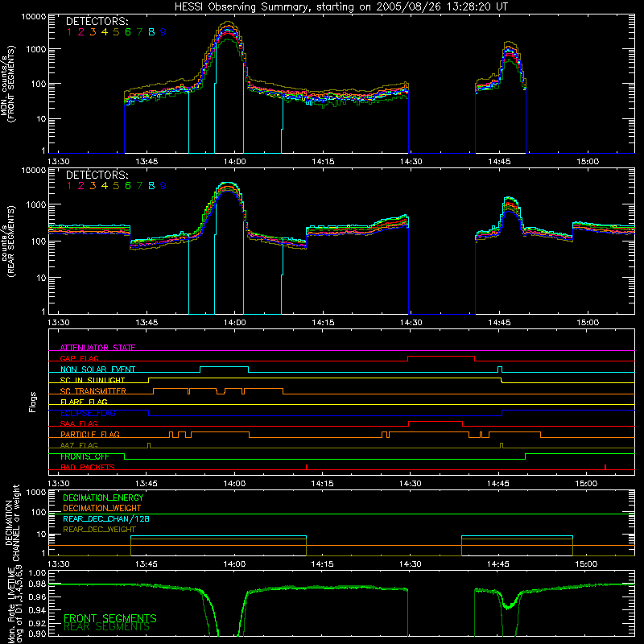Select green detector 6 in rear segments legend

(128, 186)
